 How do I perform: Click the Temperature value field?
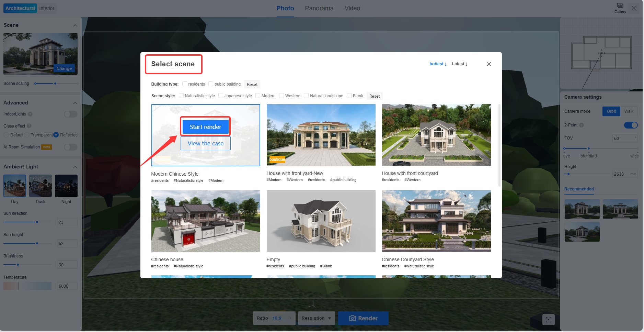pos(67,286)
